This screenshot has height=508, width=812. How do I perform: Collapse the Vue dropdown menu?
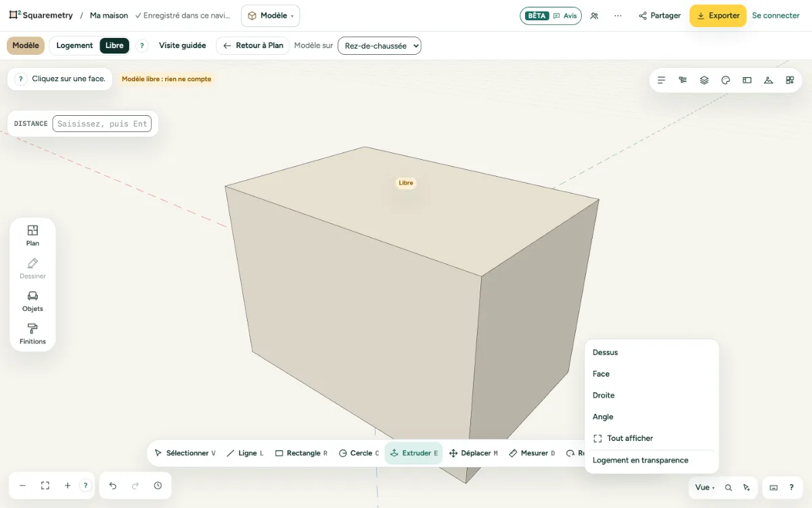[704, 487]
